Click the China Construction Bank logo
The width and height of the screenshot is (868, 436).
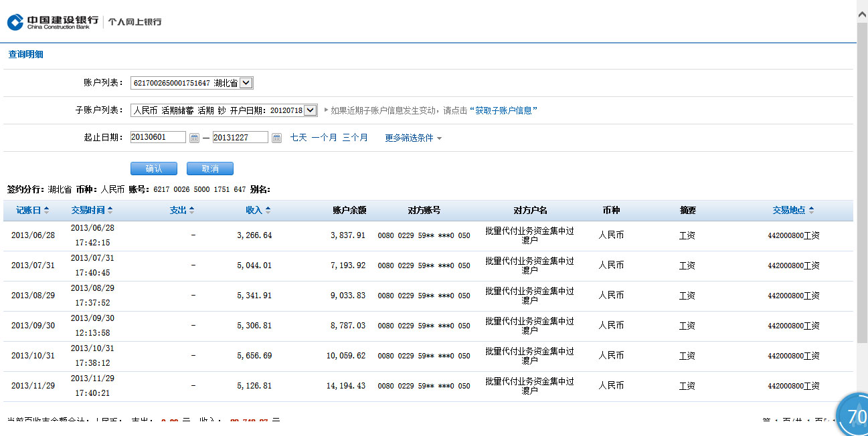53,22
